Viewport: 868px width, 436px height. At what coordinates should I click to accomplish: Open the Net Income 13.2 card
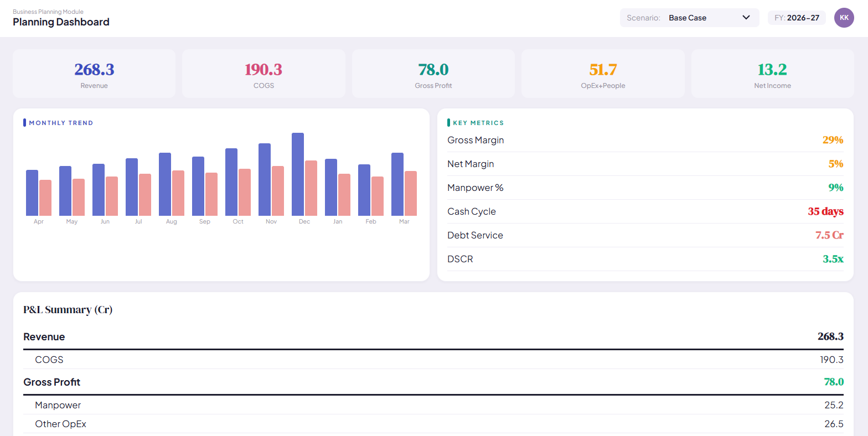click(x=773, y=74)
